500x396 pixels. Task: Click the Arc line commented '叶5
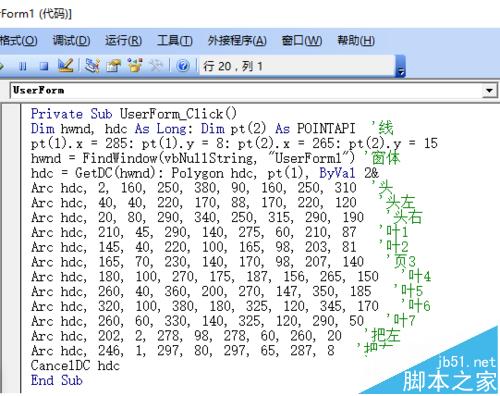(x=227, y=291)
